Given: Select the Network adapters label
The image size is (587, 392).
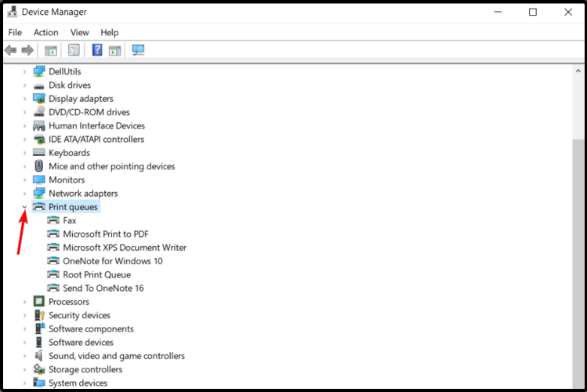Looking at the screenshot, I should pos(83,194).
